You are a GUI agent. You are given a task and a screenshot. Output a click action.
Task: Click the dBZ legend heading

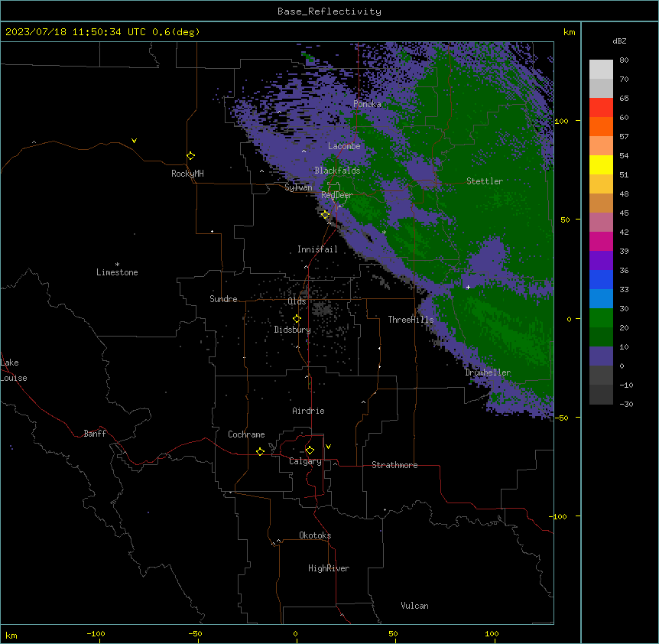(619, 41)
